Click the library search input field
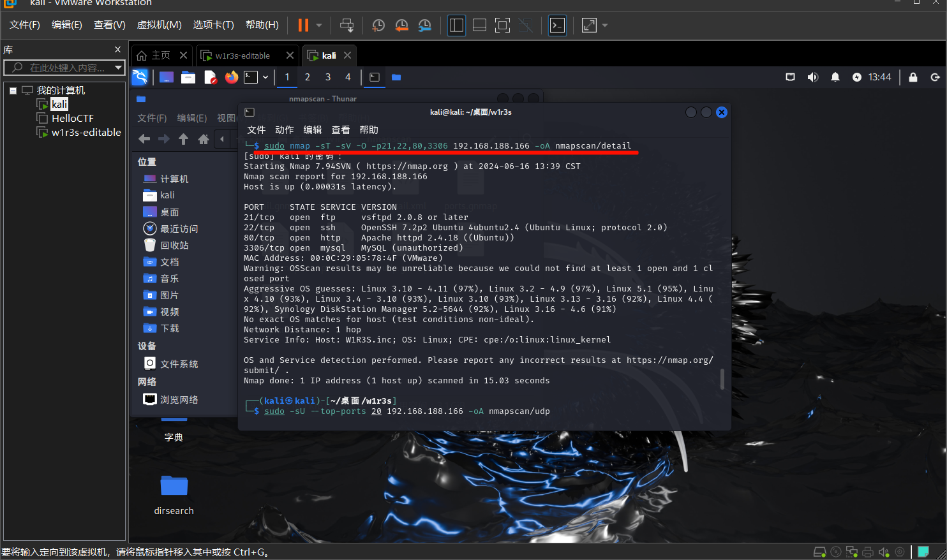 point(64,68)
